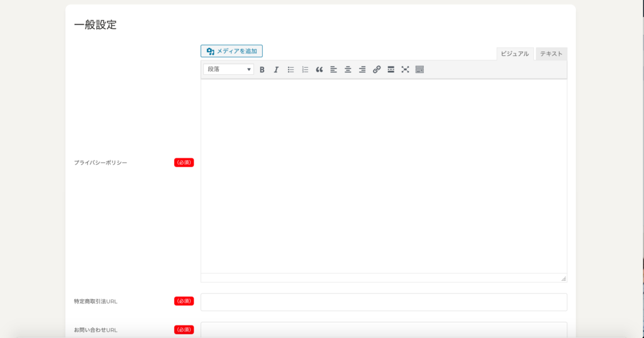Screen dimensions: 644x338
Task: Insert a bulleted list
Action: 291,70
